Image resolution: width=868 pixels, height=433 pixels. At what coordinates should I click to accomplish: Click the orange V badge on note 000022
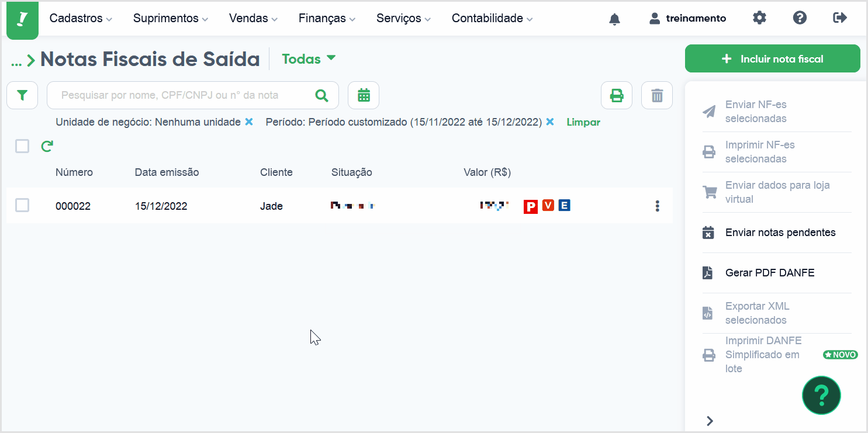click(548, 205)
